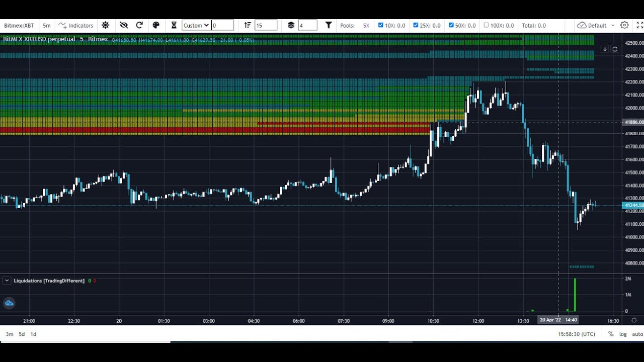Toggle log scale mode
644x362 pixels.
pyautogui.click(x=623, y=334)
